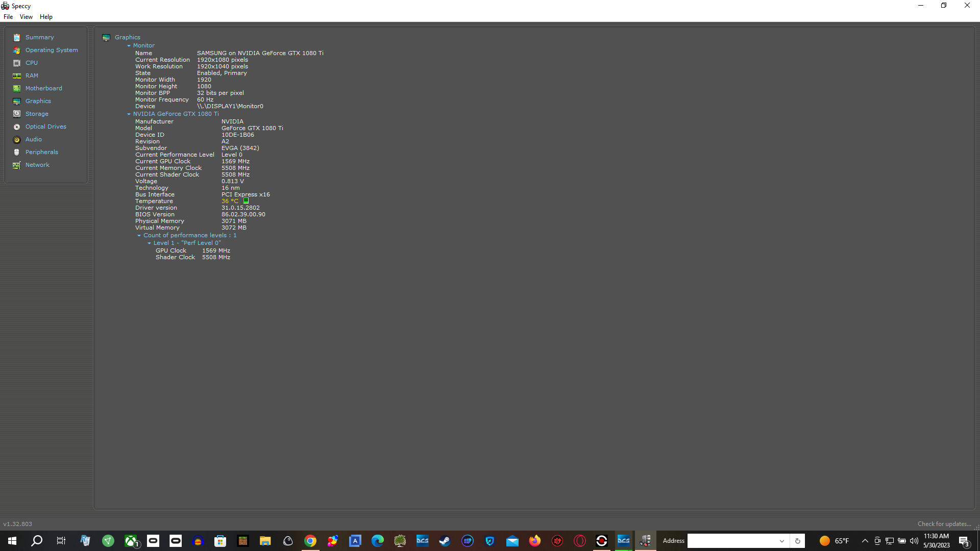Open Firefox from the taskbar
Viewport: 980px width, 551px height.
(x=535, y=541)
